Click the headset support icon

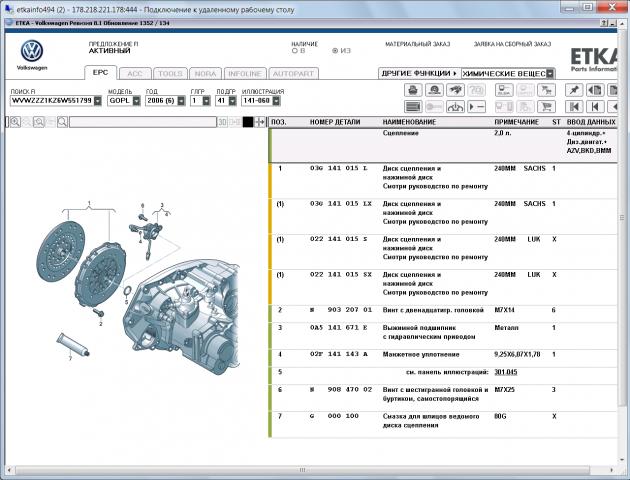[434, 90]
